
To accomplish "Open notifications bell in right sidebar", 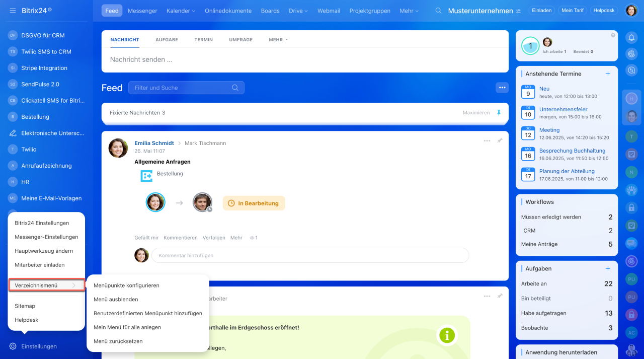I will (631, 37).
